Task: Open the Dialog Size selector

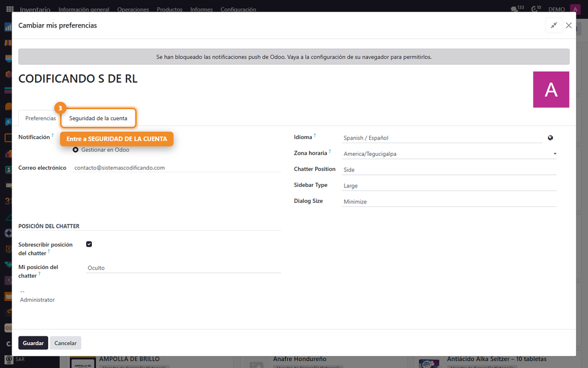Action: [449, 202]
